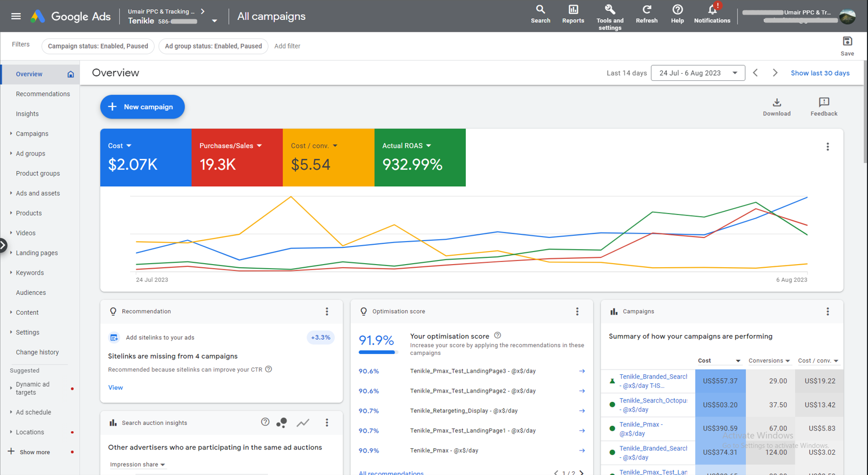Image resolution: width=868 pixels, height=475 pixels.
Task: Open Product groups in the left menu
Action: (x=38, y=173)
